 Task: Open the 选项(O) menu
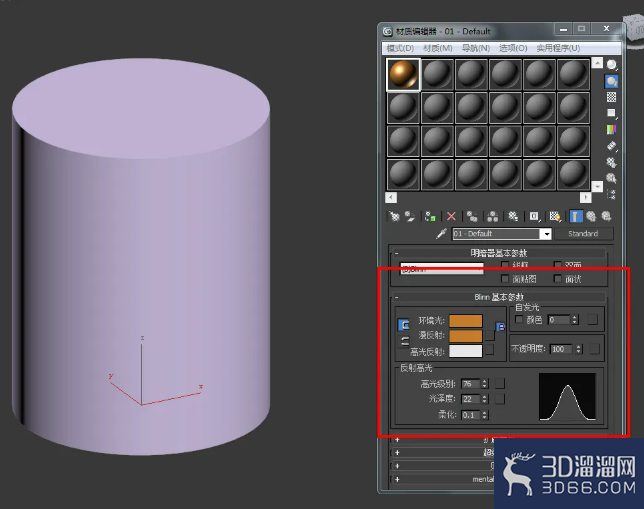tap(513, 48)
